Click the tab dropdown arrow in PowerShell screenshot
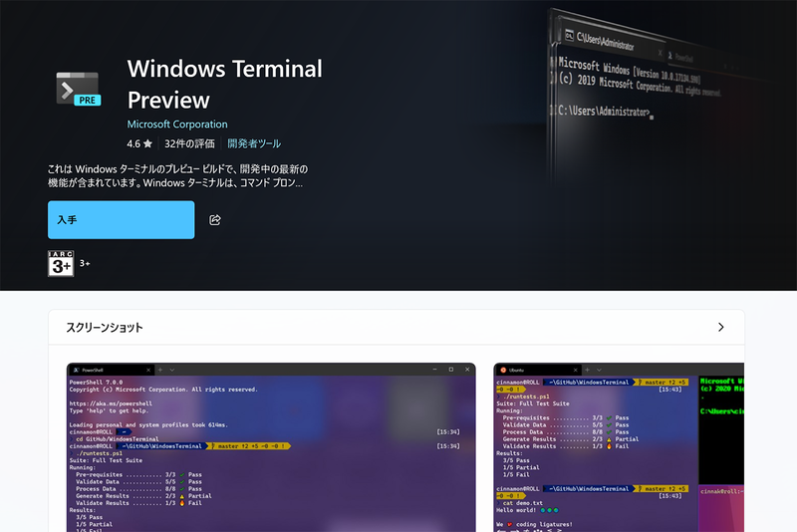Viewport: 797px width, 532px height. [172, 370]
